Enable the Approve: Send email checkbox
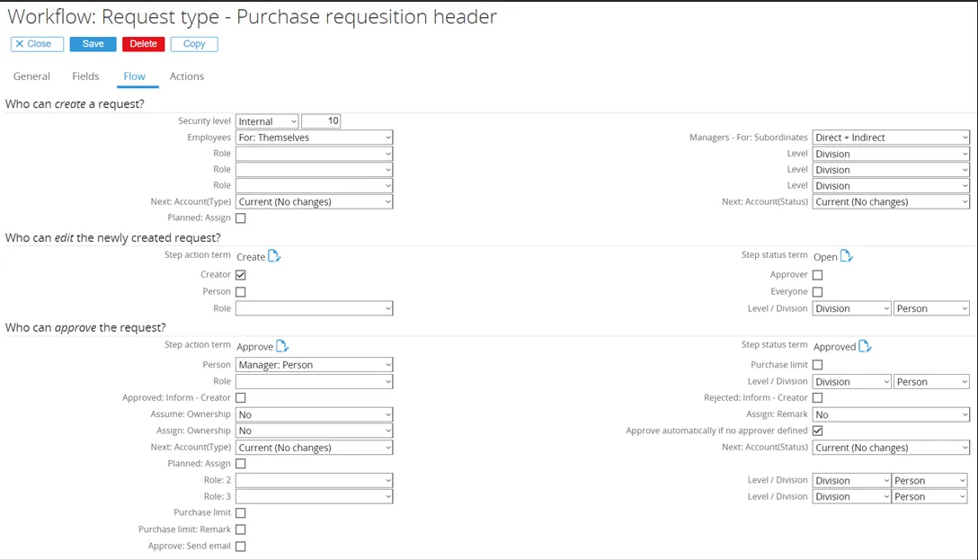 pyautogui.click(x=240, y=547)
